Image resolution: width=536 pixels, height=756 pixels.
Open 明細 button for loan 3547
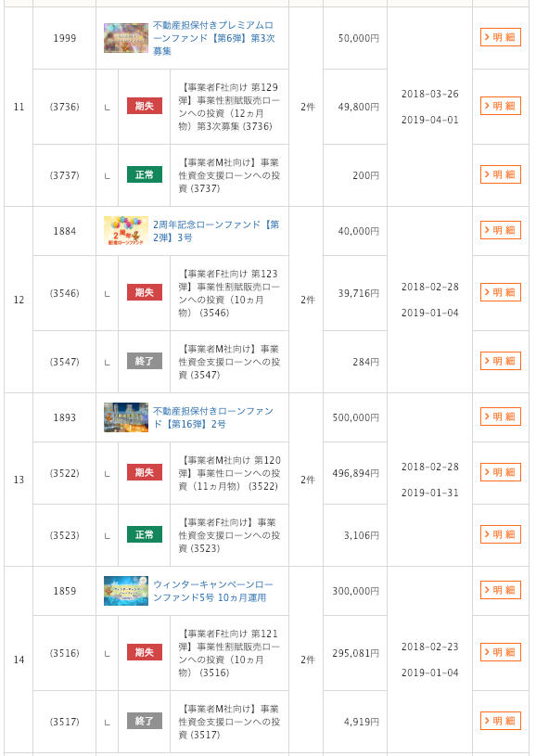click(501, 361)
